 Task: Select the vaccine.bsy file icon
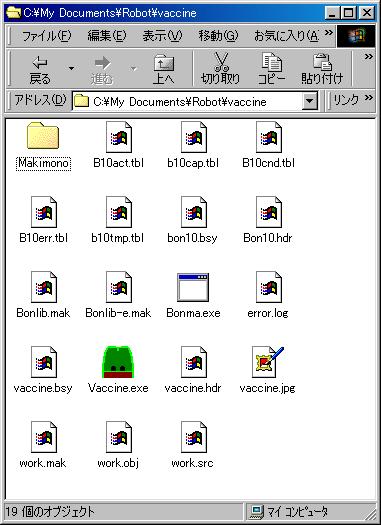[44, 362]
